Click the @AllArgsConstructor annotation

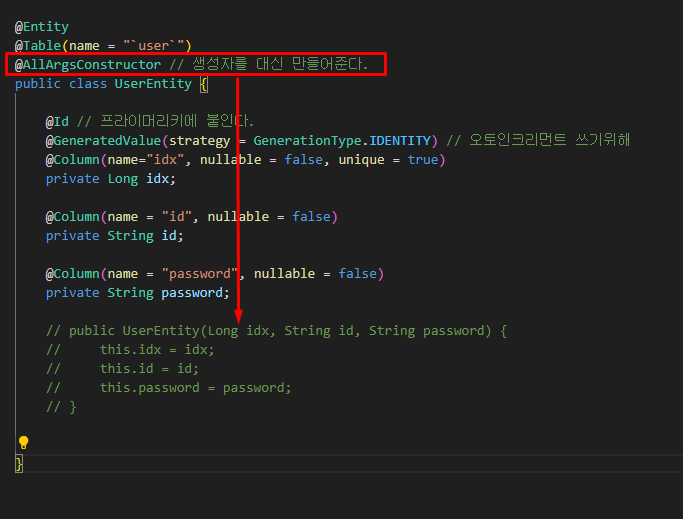pyautogui.click(x=88, y=65)
